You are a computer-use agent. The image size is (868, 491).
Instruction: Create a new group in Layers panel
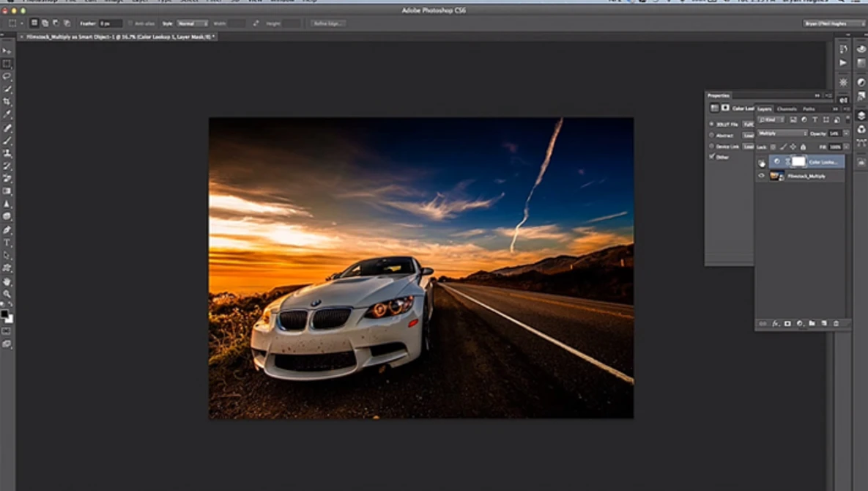pos(812,323)
